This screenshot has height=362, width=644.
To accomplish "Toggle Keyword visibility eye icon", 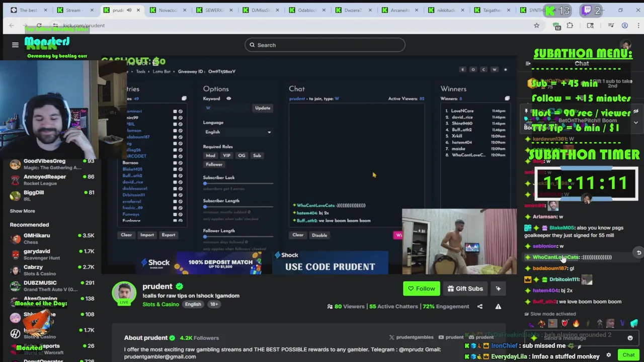I will (228, 99).
